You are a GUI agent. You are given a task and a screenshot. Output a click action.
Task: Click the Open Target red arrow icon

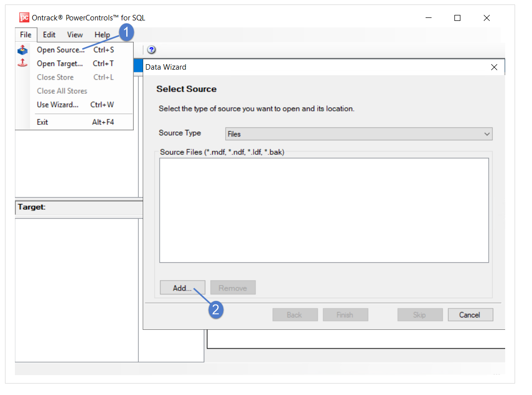coord(22,63)
